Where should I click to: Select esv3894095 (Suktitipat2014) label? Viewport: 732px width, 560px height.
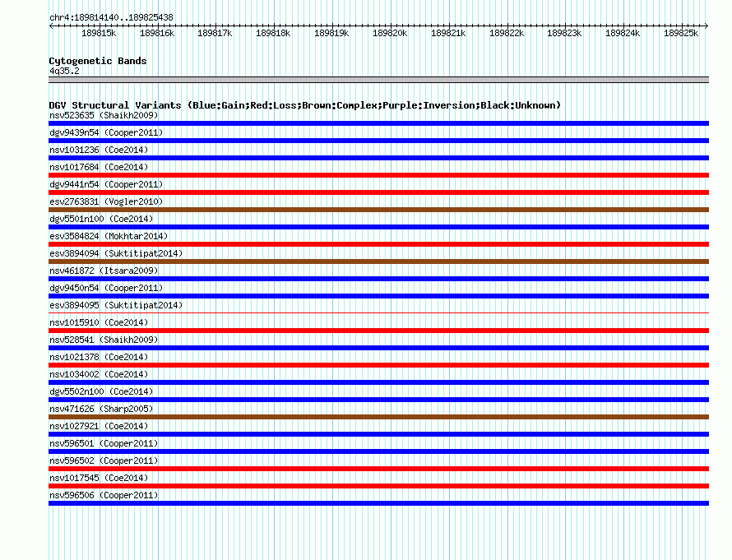click(x=116, y=305)
